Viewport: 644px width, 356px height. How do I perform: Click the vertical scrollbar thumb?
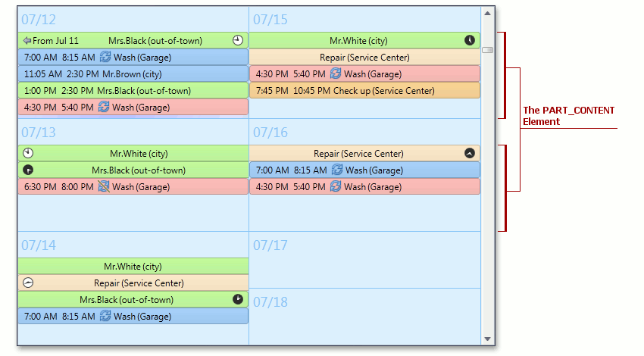tap(487, 50)
